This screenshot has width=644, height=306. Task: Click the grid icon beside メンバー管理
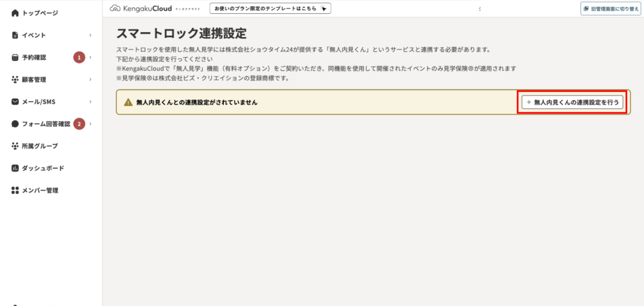click(x=15, y=190)
